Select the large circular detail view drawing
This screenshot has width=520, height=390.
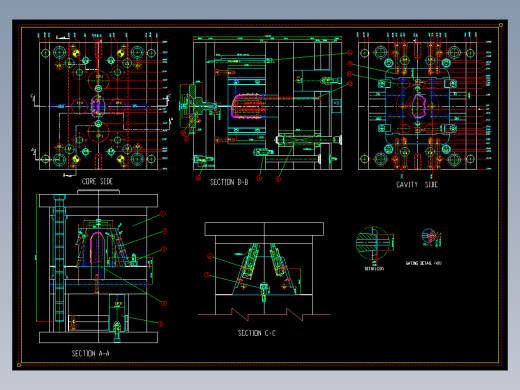374,243
